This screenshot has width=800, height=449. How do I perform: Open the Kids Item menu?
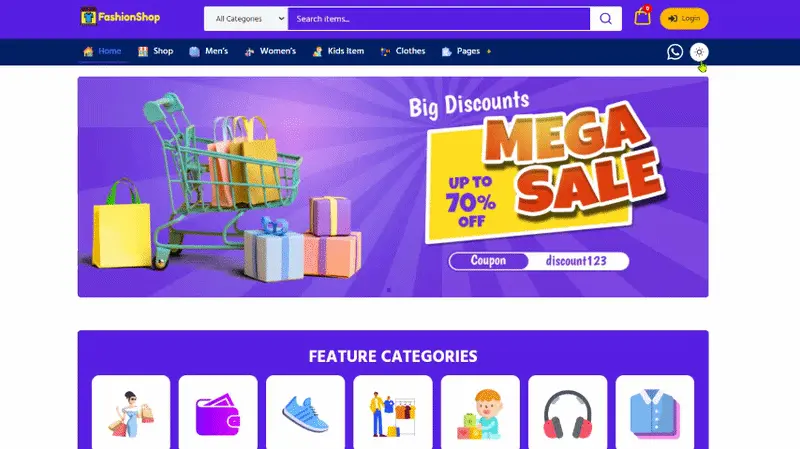click(338, 51)
